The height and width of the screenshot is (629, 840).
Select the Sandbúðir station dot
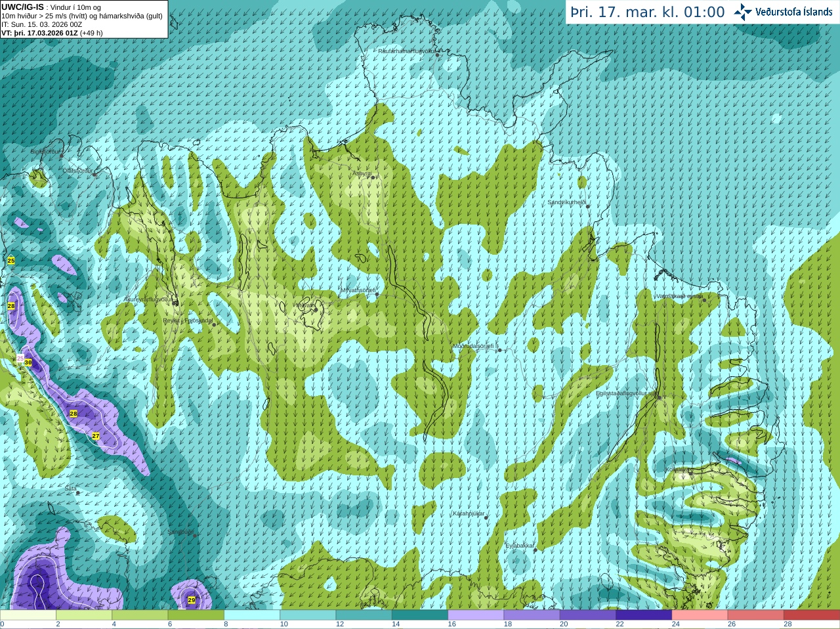[195, 536]
